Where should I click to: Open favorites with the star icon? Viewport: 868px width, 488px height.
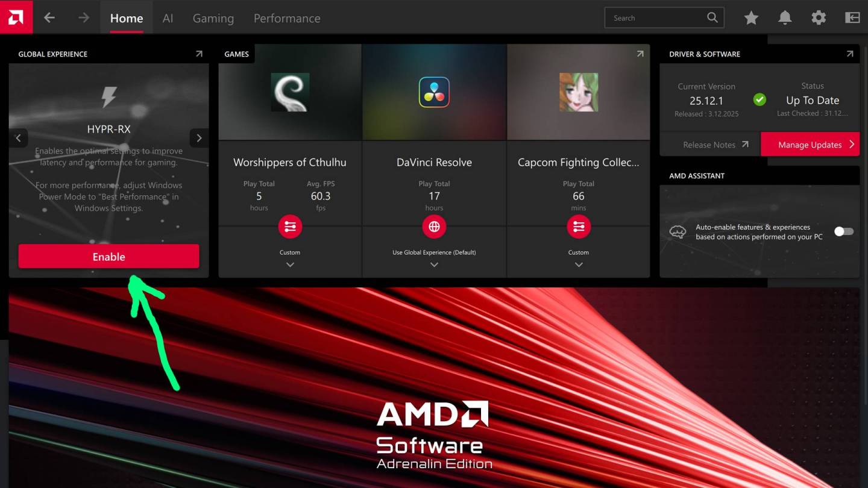(751, 18)
